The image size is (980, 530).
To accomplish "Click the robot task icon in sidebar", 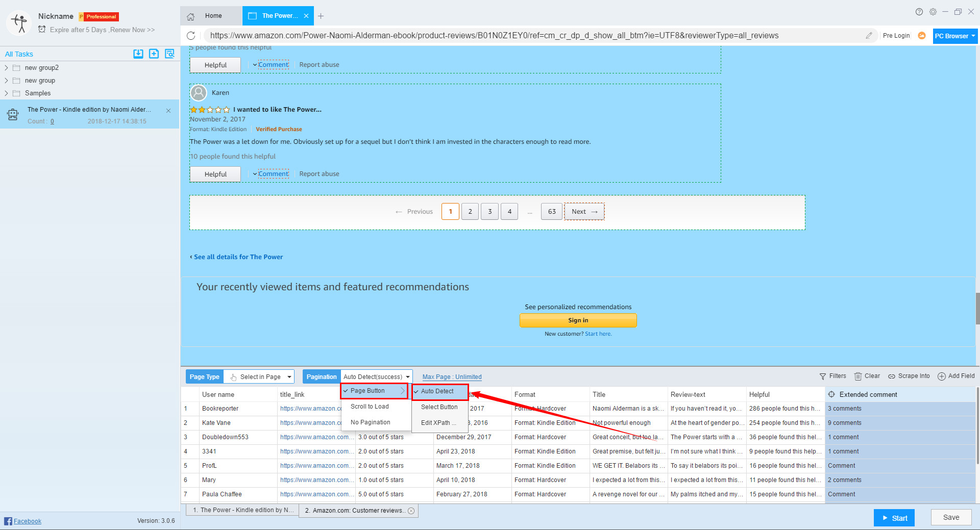I will [x=13, y=115].
